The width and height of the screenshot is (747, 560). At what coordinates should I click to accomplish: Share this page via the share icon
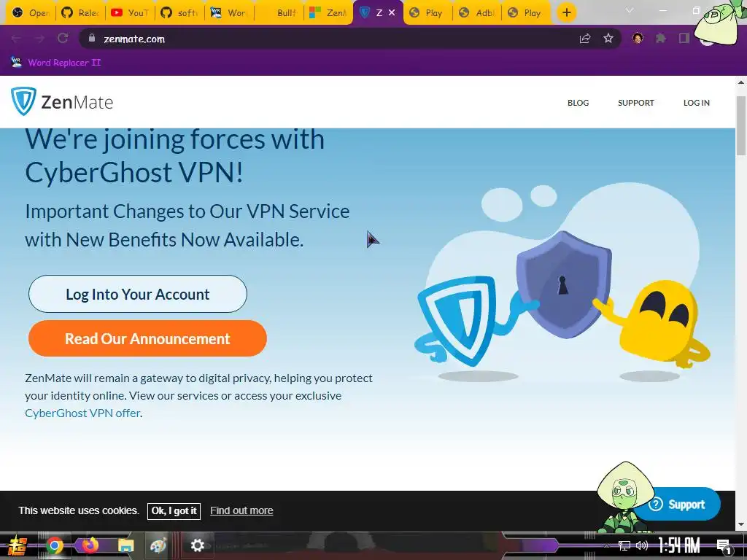(x=585, y=39)
